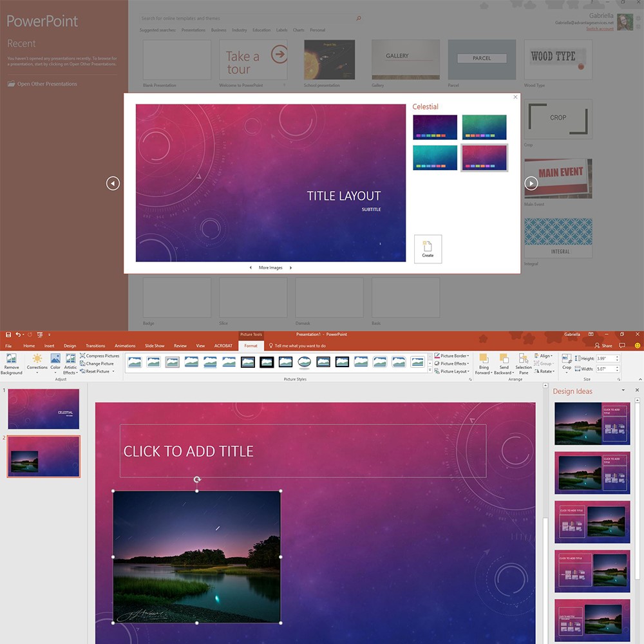Save the presentation using the quick access icon
Viewport: 644px width, 644px height.
[x=8, y=335]
